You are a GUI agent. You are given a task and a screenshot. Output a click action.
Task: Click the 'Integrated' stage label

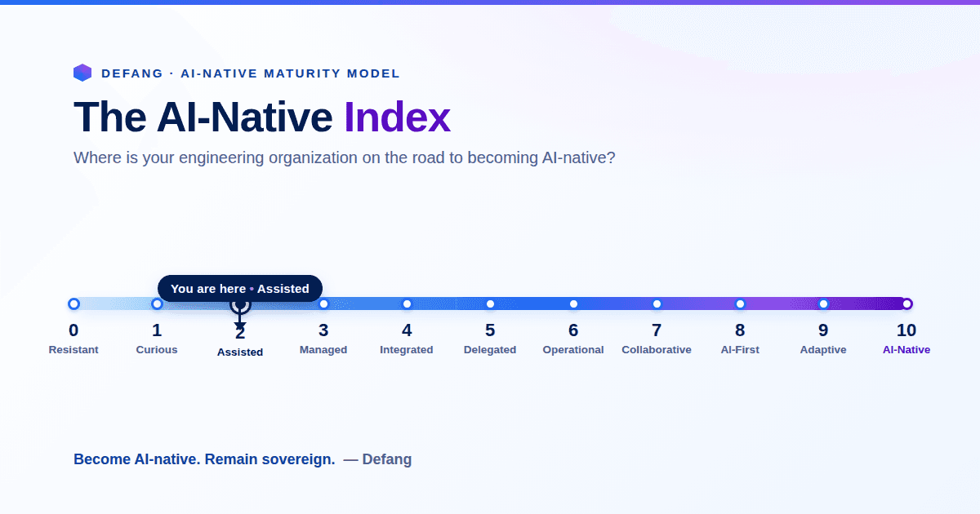coord(407,349)
